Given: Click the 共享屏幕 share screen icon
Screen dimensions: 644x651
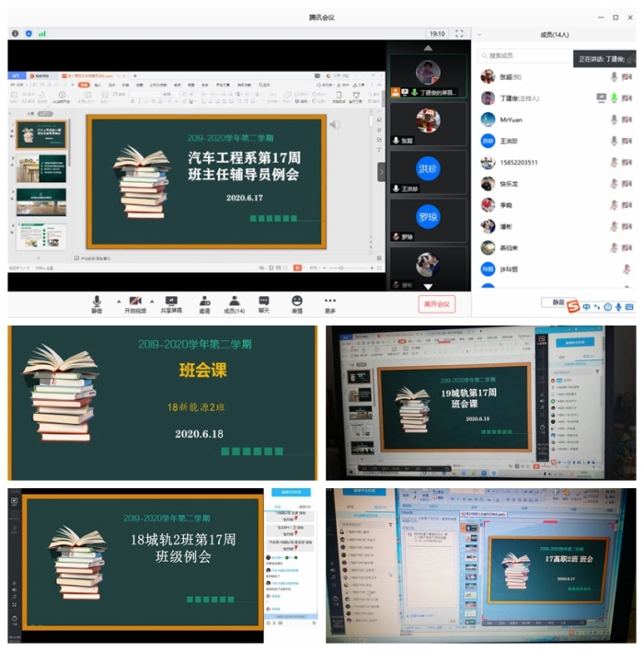Looking at the screenshot, I should 171,302.
